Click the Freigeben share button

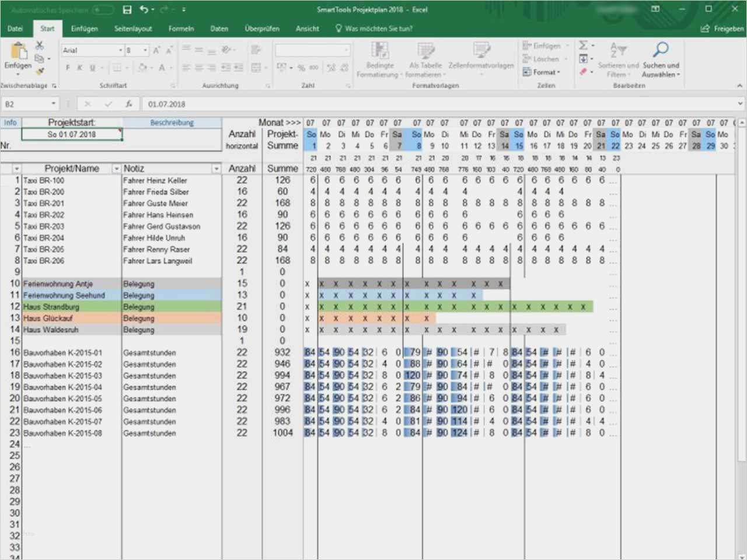coord(723,29)
